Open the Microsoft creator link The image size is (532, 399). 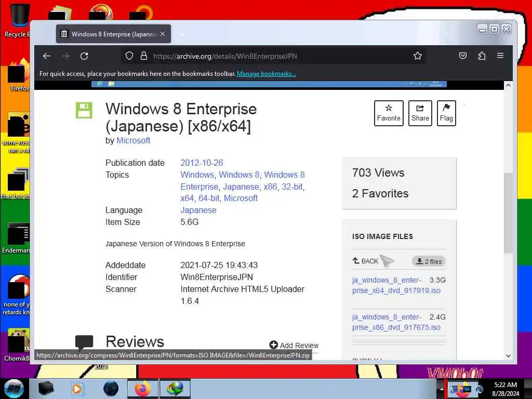coord(134,140)
